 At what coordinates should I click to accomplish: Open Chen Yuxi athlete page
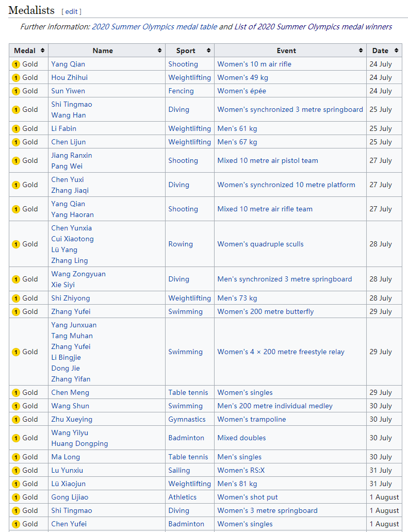click(x=68, y=179)
